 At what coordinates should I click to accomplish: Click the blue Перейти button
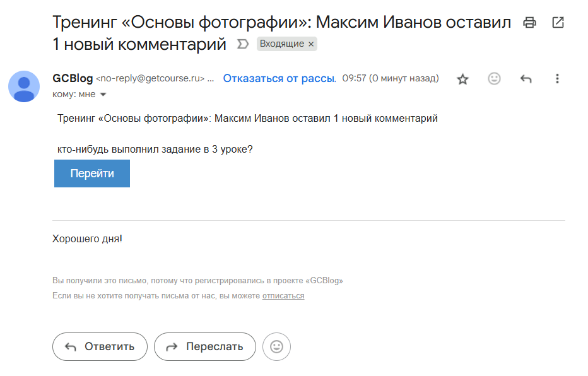pyautogui.click(x=92, y=173)
